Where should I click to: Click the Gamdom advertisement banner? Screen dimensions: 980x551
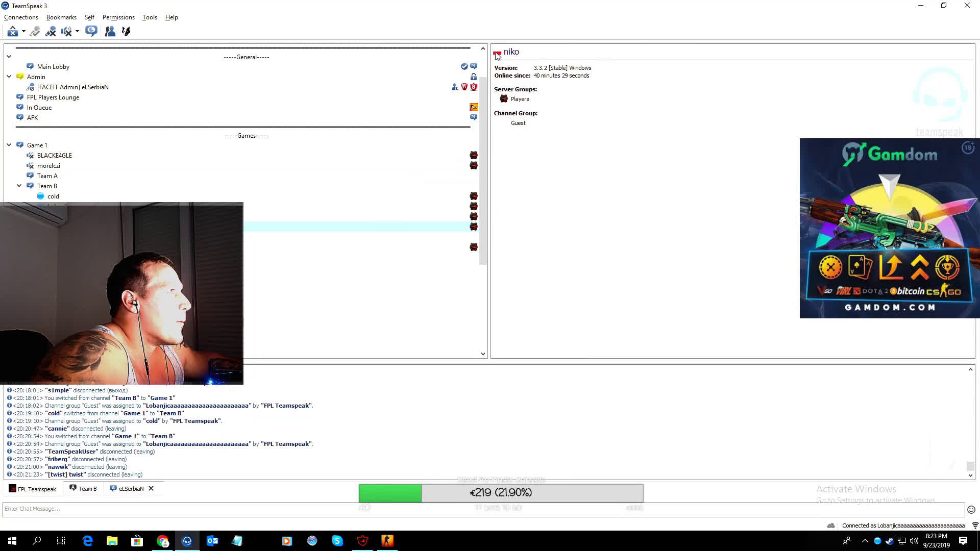(889, 228)
